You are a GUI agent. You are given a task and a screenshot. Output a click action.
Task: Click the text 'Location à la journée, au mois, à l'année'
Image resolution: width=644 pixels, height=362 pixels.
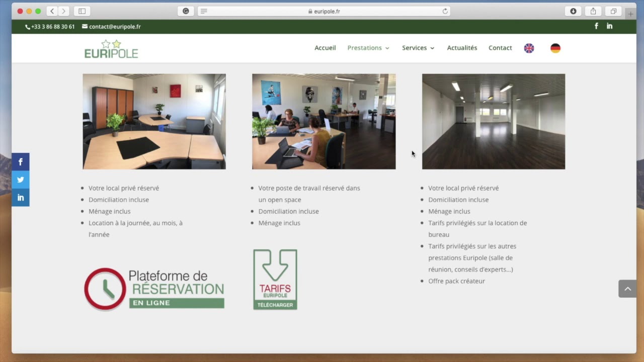coord(136,229)
